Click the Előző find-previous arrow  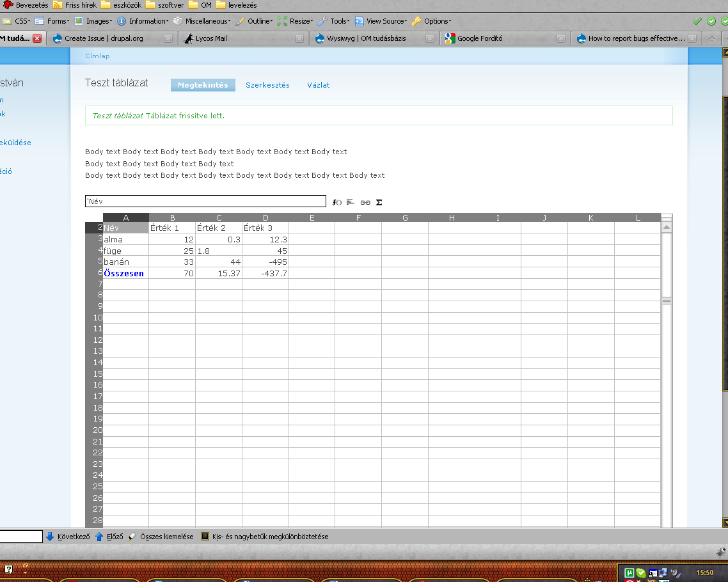coord(99,537)
